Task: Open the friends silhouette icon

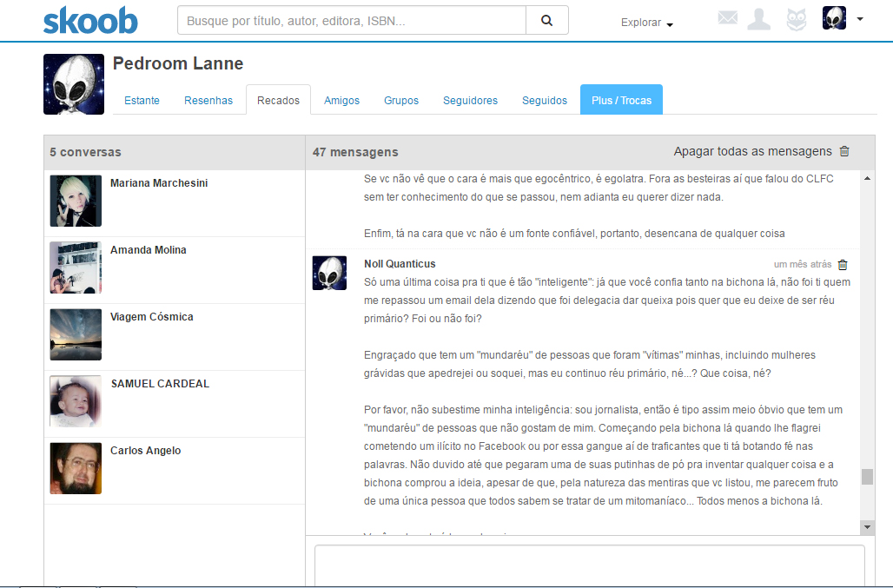Action: (758, 19)
